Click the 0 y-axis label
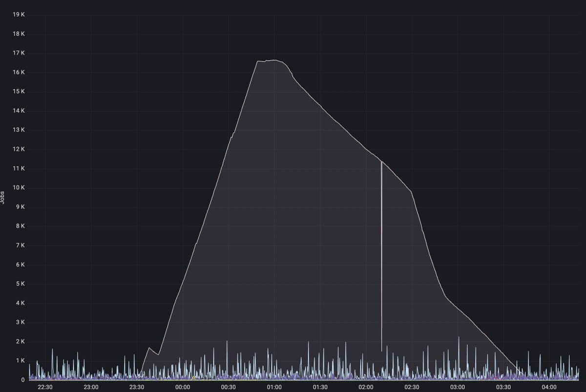This screenshot has width=586, height=392. pyautogui.click(x=22, y=380)
